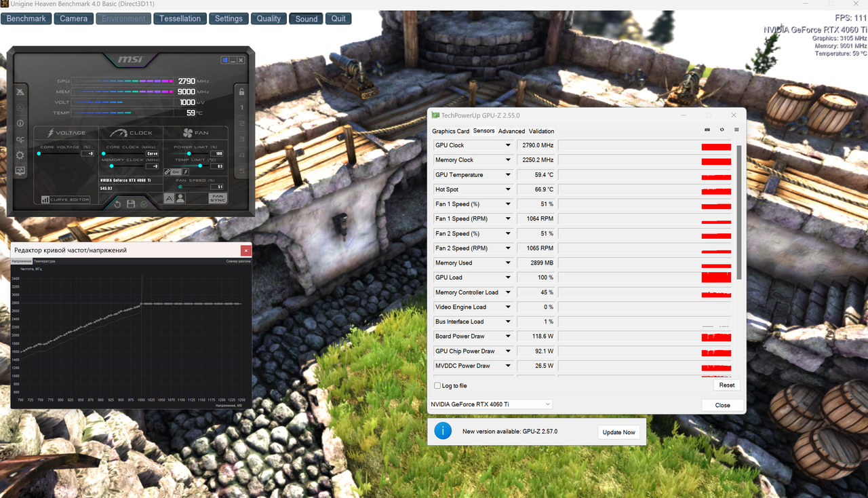The width and height of the screenshot is (868, 498).
Task: Open GPU selector NVIDIA GeForce RTX 4060 Ti
Action: (x=491, y=404)
